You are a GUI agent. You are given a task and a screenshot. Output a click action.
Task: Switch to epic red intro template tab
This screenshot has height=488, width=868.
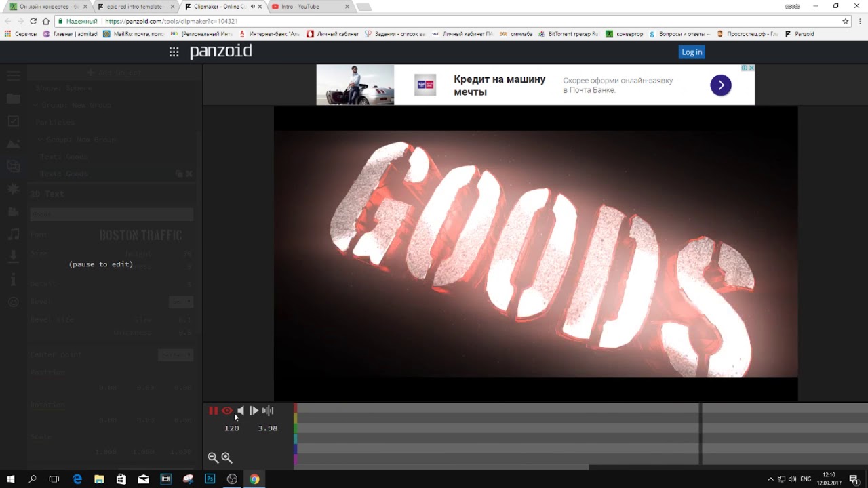(x=134, y=7)
